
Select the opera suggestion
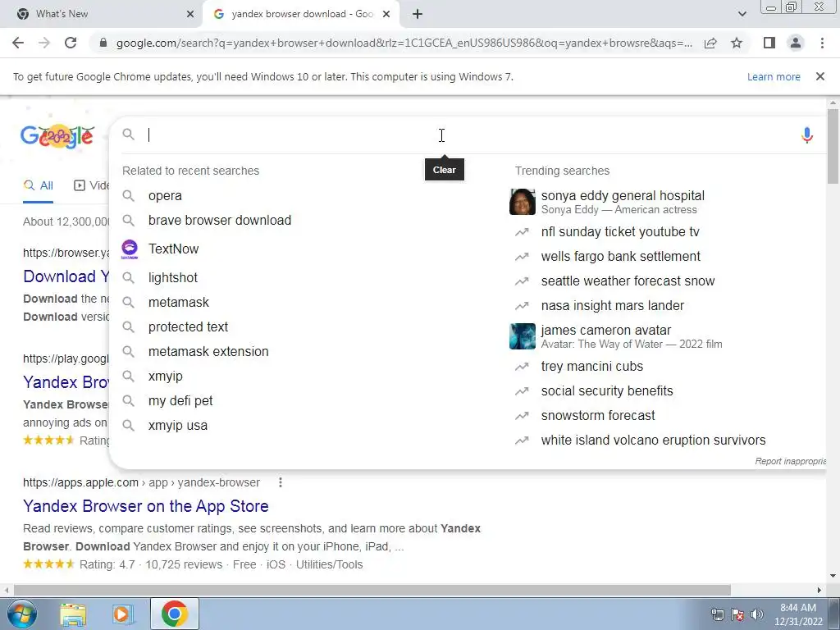point(165,195)
